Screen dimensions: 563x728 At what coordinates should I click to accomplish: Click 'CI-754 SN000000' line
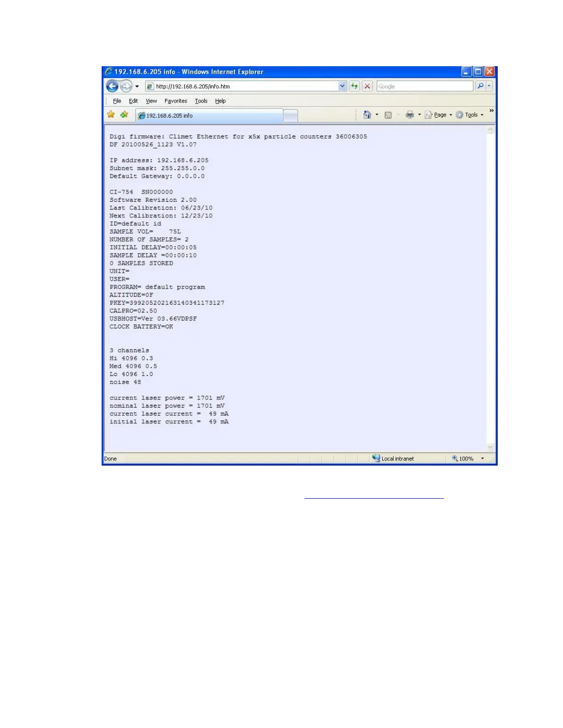click(x=141, y=192)
